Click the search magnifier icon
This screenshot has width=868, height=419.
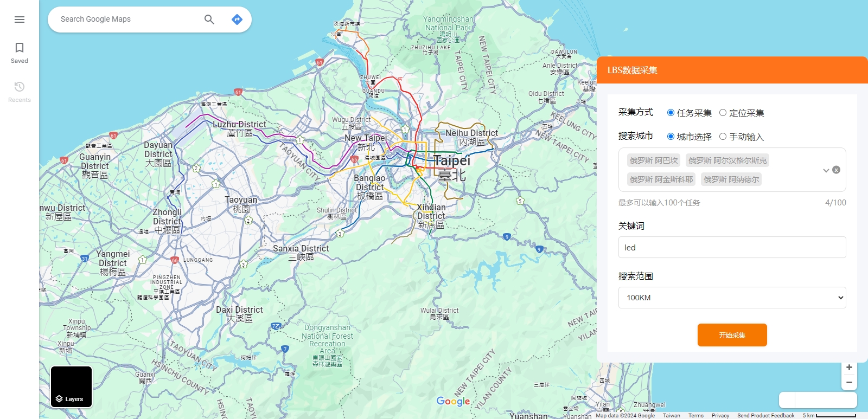(209, 20)
